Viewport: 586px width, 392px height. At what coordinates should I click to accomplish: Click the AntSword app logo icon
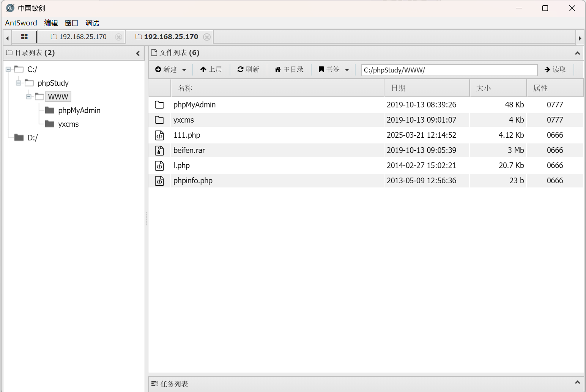pos(10,8)
